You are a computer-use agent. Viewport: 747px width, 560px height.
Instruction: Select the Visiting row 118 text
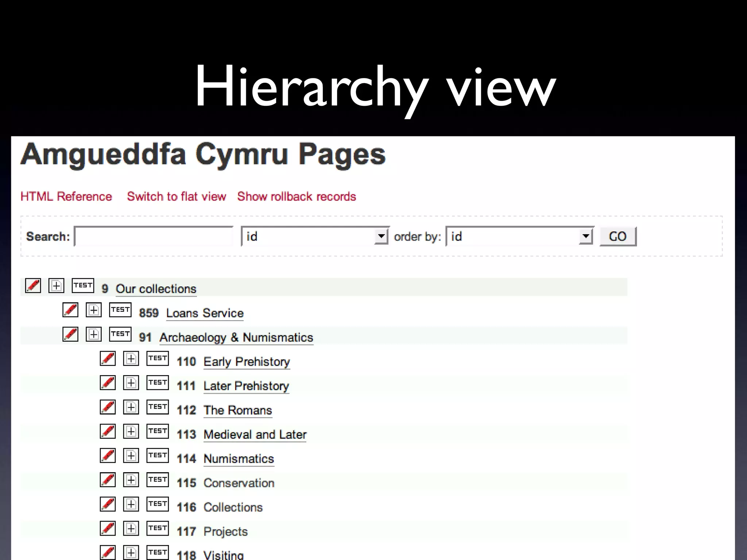pyautogui.click(x=224, y=555)
